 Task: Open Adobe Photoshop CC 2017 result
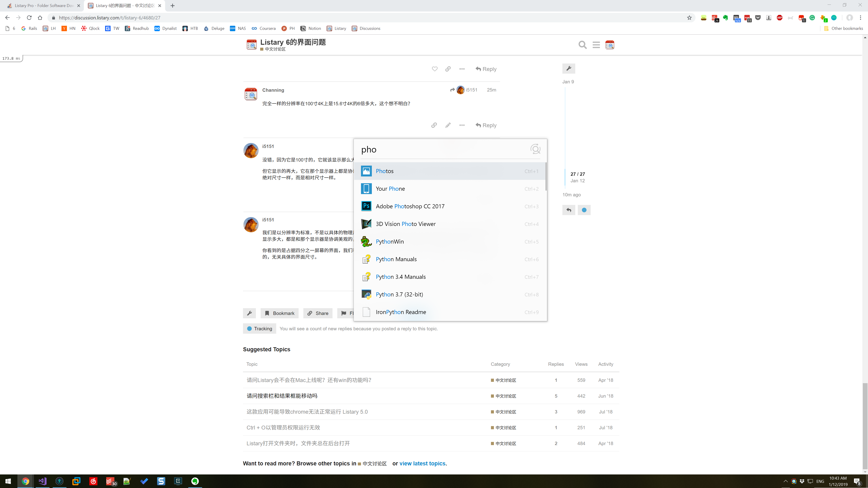[x=450, y=206]
